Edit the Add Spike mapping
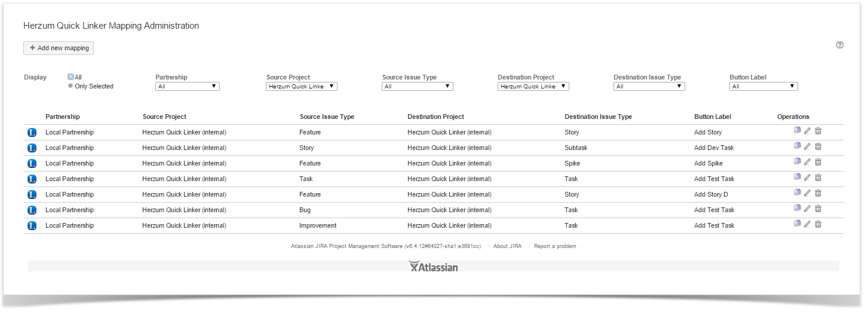868x312 pixels. 807,162
